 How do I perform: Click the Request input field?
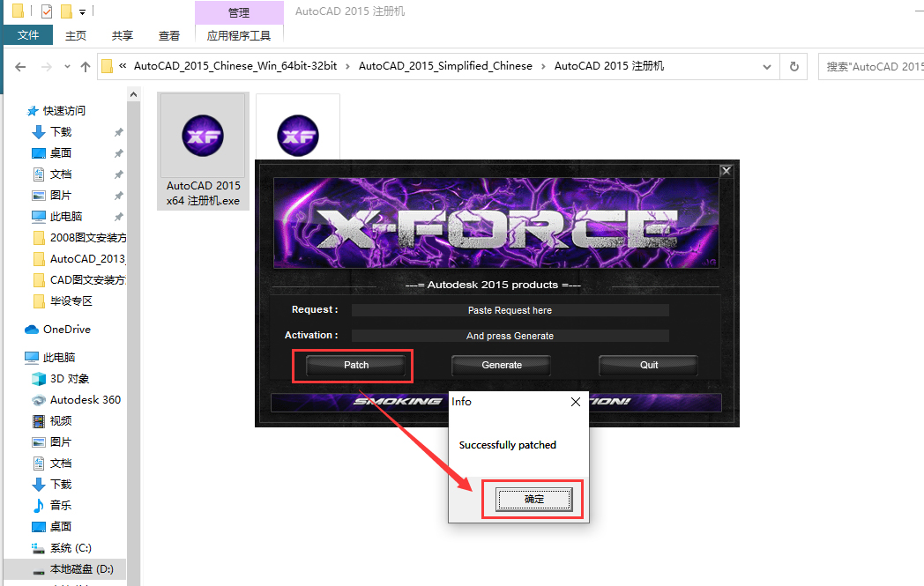[x=510, y=310]
